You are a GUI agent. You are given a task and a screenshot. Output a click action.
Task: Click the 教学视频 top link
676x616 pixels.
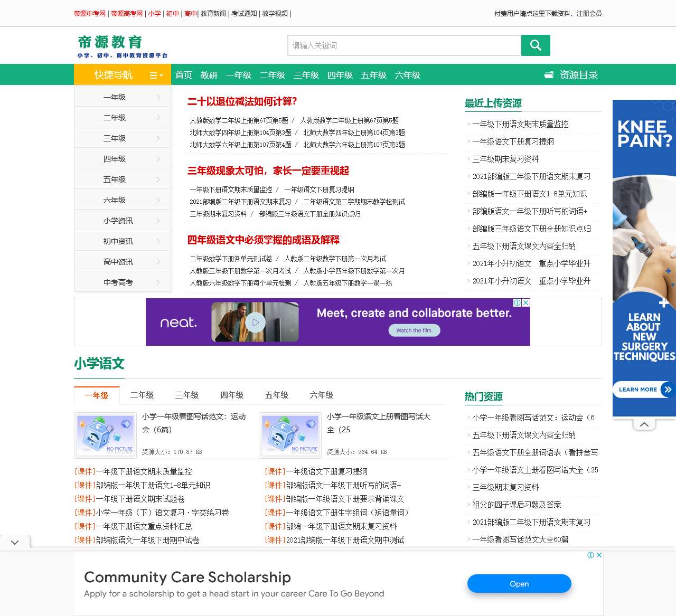coord(275,14)
